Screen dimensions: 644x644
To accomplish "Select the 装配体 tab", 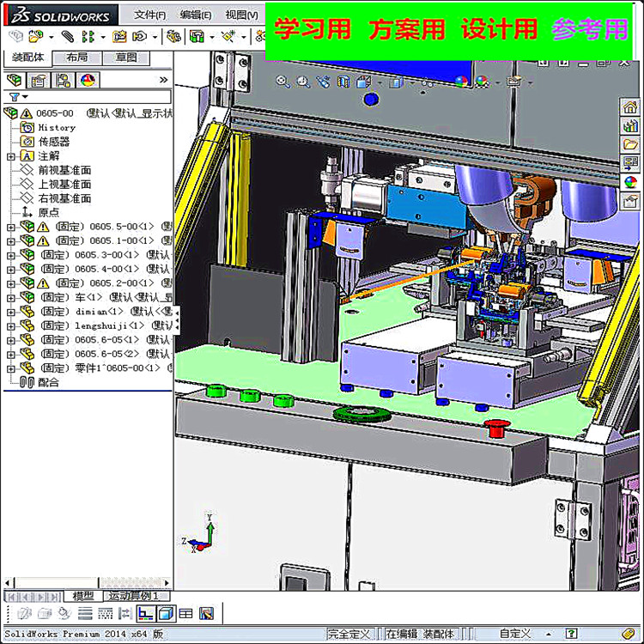I will coord(27,58).
